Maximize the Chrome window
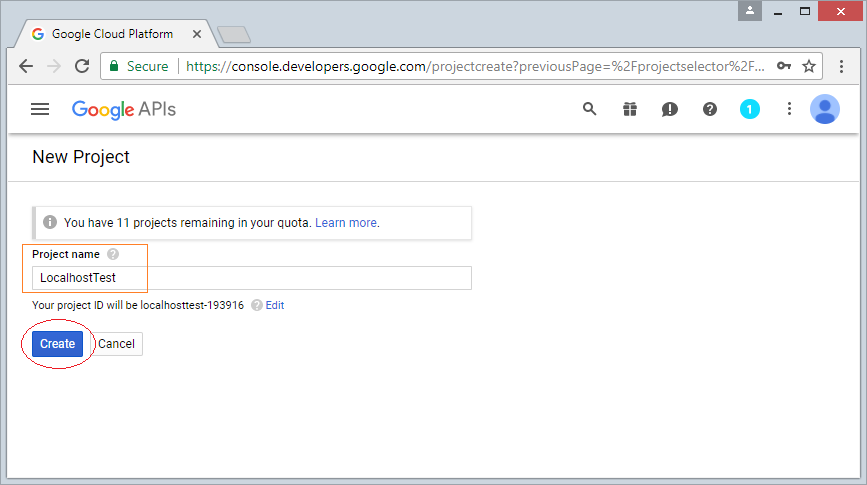Viewport: 867px width, 485px height. tap(805, 12)
